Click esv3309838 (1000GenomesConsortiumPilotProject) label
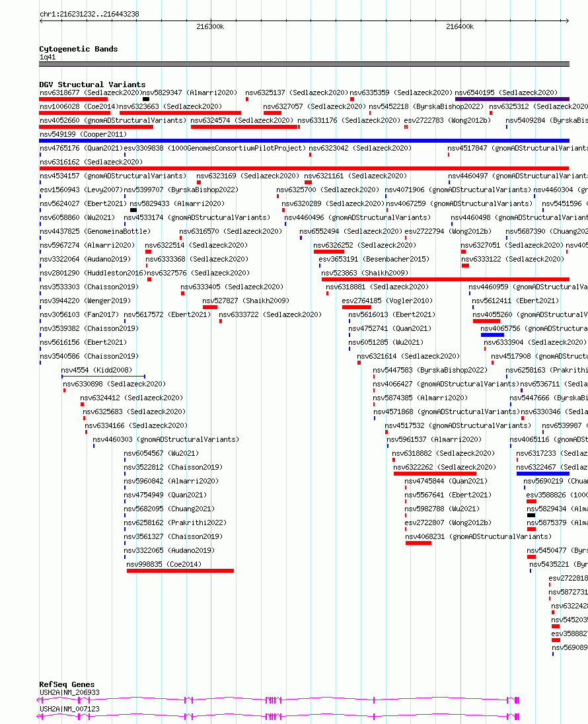This screenshot has width=588, height=724. (215, 148)
